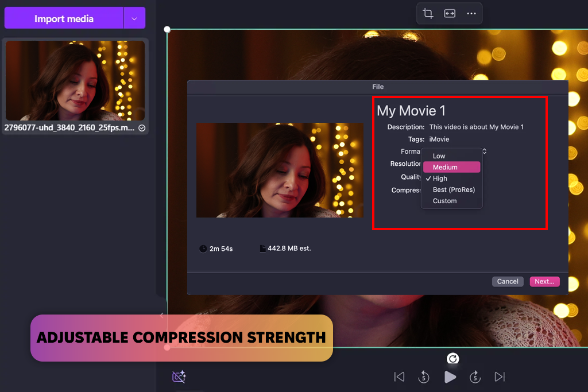
Task: Rewind five seconds
Action: tap(424, 377)
